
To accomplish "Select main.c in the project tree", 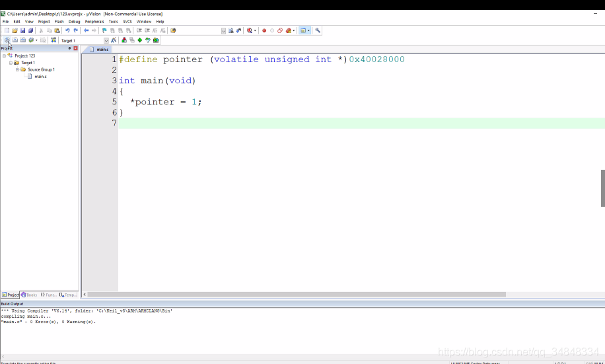I will 40,77.
